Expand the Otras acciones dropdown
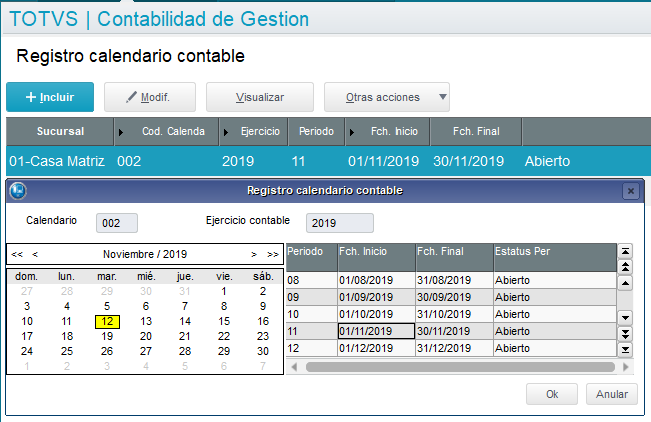The height and width of the screenshot is (422, 651). 387,97
